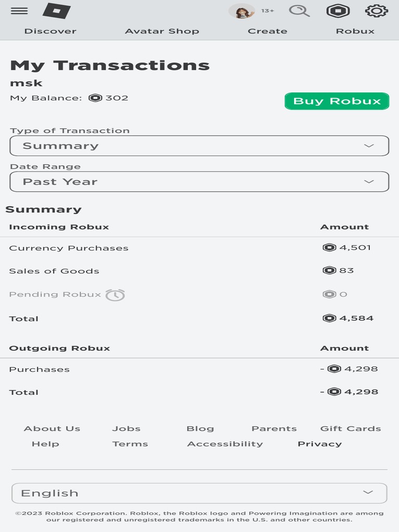Image resolution: width=399 pixels, height=532 pixels.
Task: Expand the Past Year date range dropdown
Action: [x=199, y=182]
